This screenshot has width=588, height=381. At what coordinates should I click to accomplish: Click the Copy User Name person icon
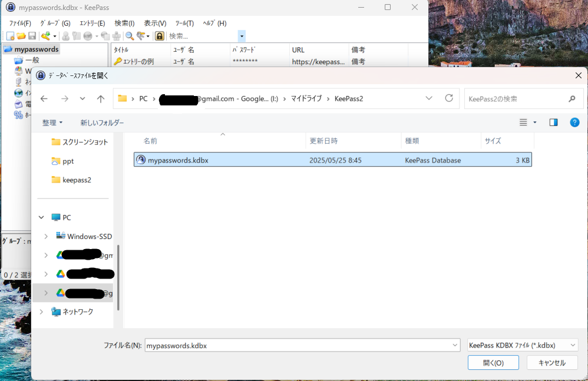65,36
